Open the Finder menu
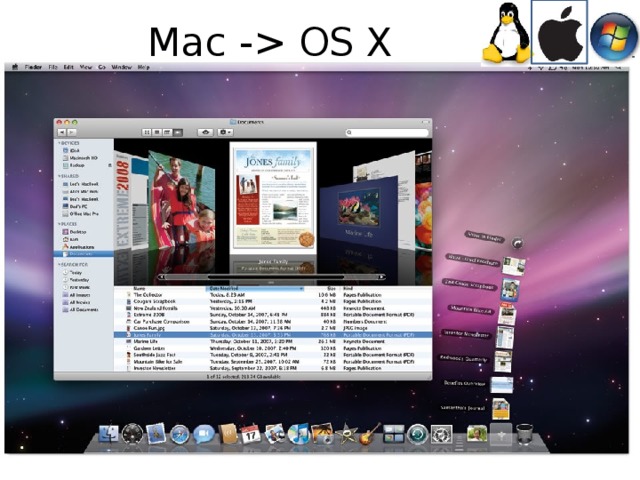Screen dimensions: 640x480 tap(33, 67)
